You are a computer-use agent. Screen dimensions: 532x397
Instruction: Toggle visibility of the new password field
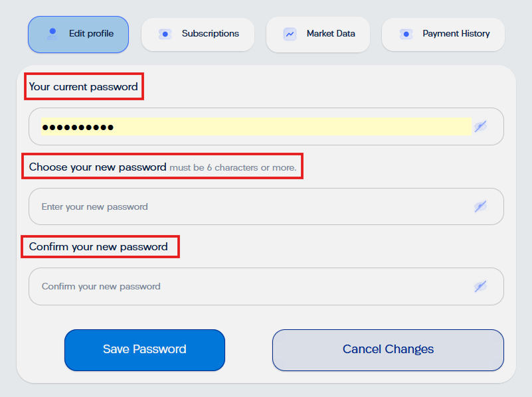pyautogui.click(x=480, y=206)
